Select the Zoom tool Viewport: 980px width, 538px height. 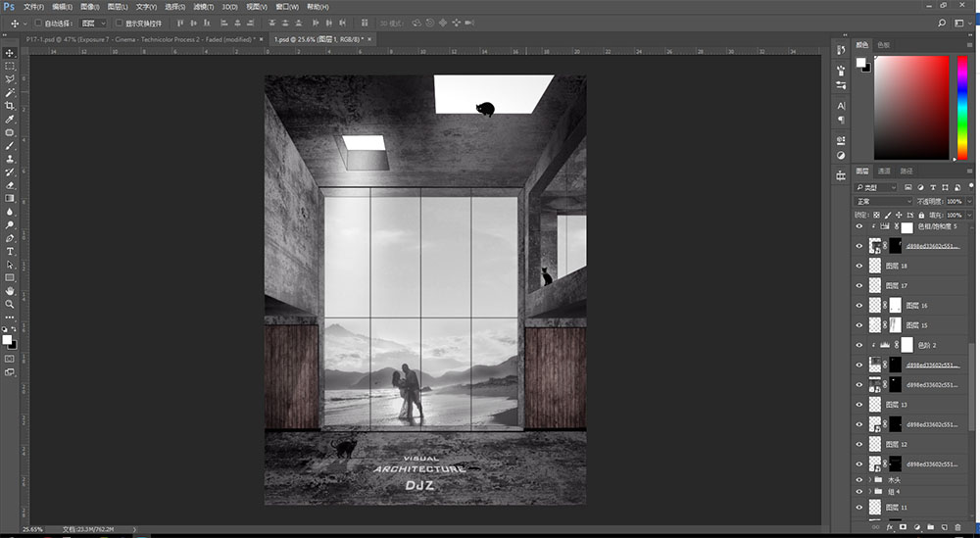[x=10, y=304]
